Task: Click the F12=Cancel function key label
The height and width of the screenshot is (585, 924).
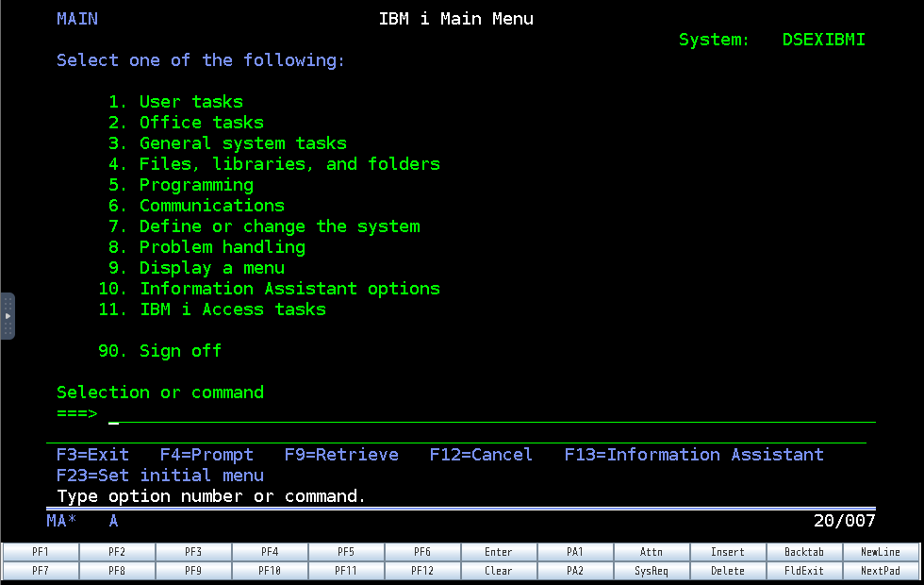Action: coord(482,455)
